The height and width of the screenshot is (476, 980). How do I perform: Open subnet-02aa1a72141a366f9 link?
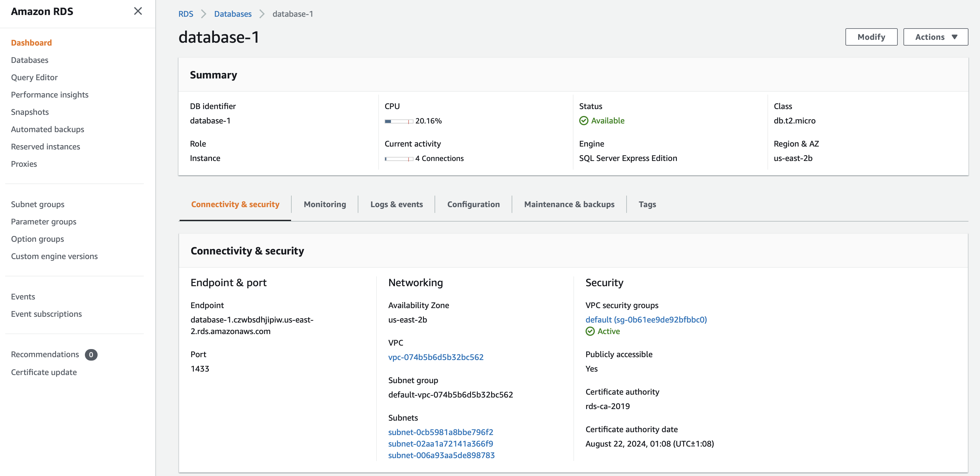point(440,444)
